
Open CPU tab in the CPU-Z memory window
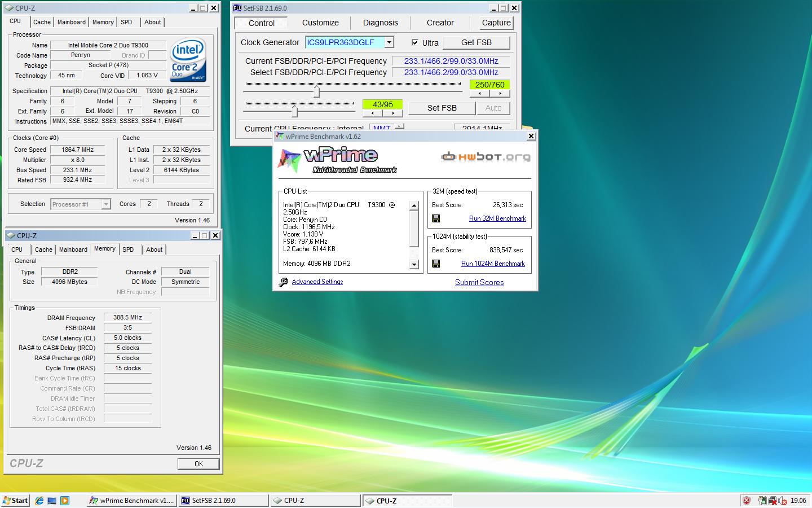click(x=17, y=249)
